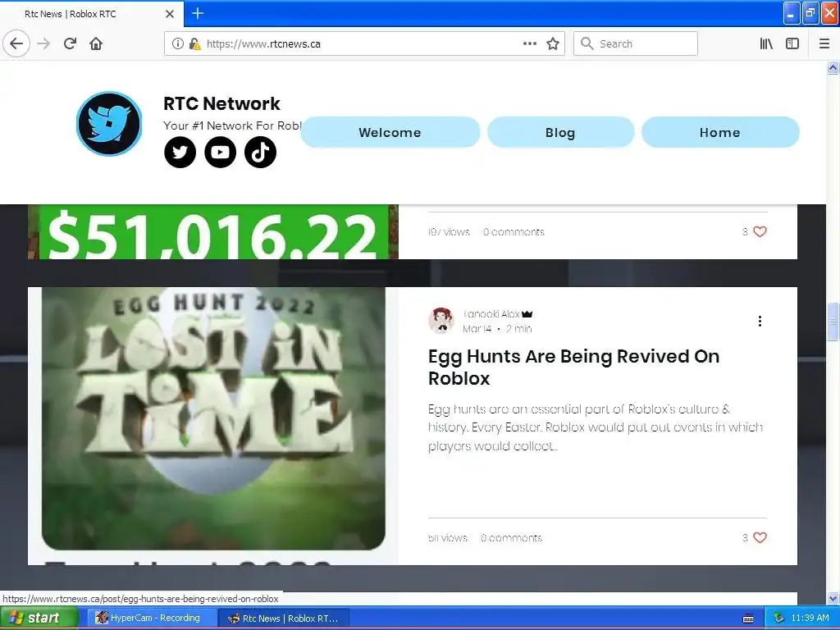Like the Egg Hunts post heart icon

pyautogui.click(x=760, y=537)
